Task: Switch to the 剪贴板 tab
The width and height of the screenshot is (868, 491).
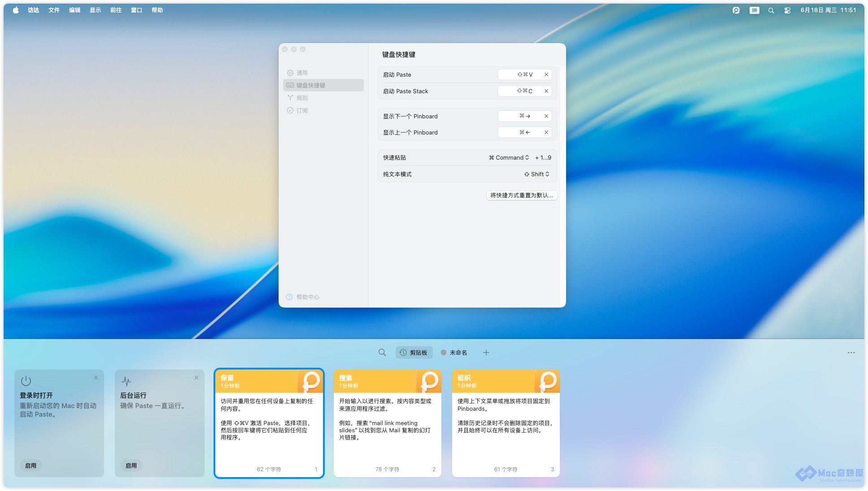Action: pos(414,352)
